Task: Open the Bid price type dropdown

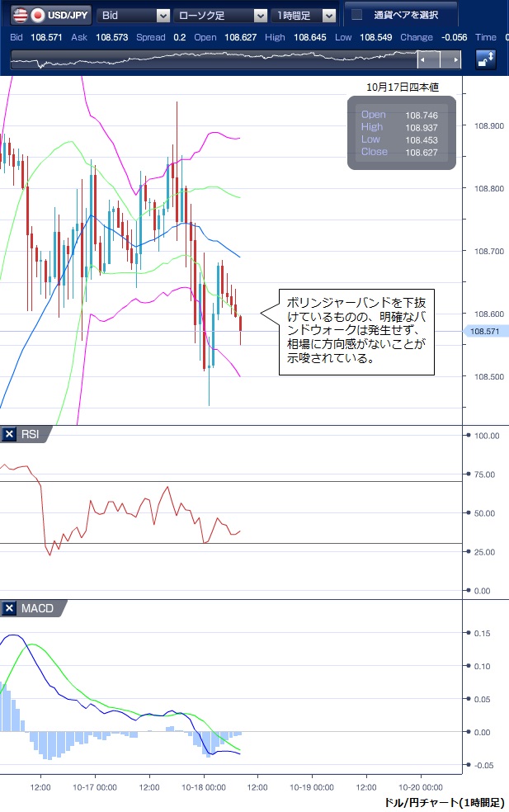Action: 163,15
